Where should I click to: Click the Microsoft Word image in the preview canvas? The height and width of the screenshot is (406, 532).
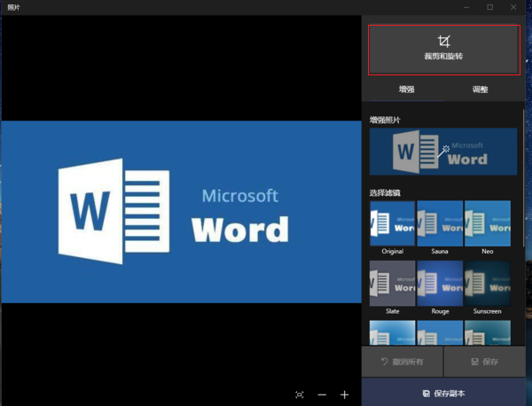coord(181,211)
